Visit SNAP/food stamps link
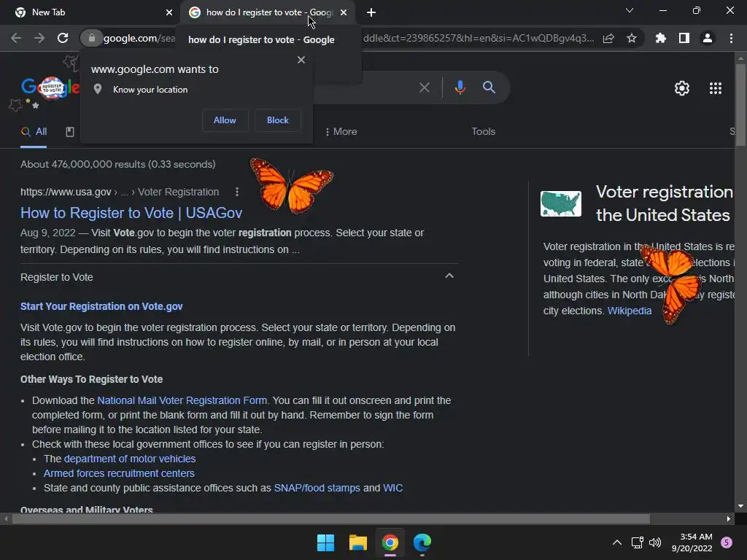This screenshot has width=747, height=560. pos(317,489)
